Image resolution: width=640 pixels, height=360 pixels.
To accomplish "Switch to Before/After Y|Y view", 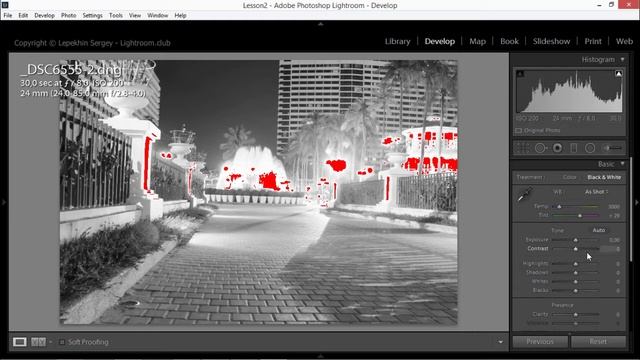I will click(38, 342).
